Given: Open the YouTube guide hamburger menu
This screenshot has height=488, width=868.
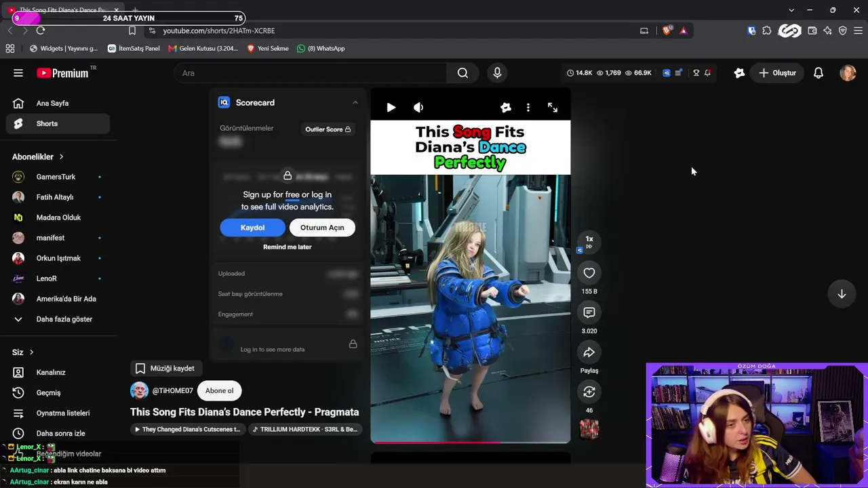Looking at the screenshot, I should pyautogui.click(x=18, y=73).
